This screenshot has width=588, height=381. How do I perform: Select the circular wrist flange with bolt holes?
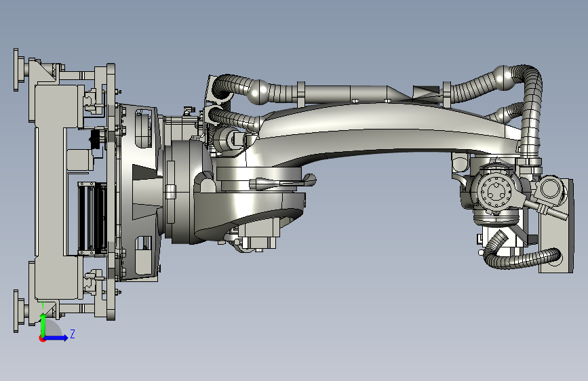coord(496,192)
